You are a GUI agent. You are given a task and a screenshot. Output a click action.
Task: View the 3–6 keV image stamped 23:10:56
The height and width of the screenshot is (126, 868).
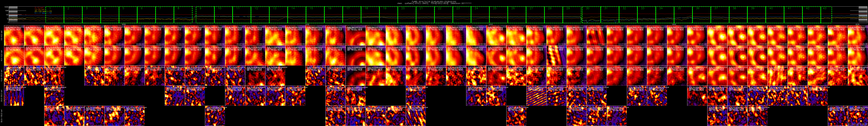pyautogui.click(x=496, y=36)
